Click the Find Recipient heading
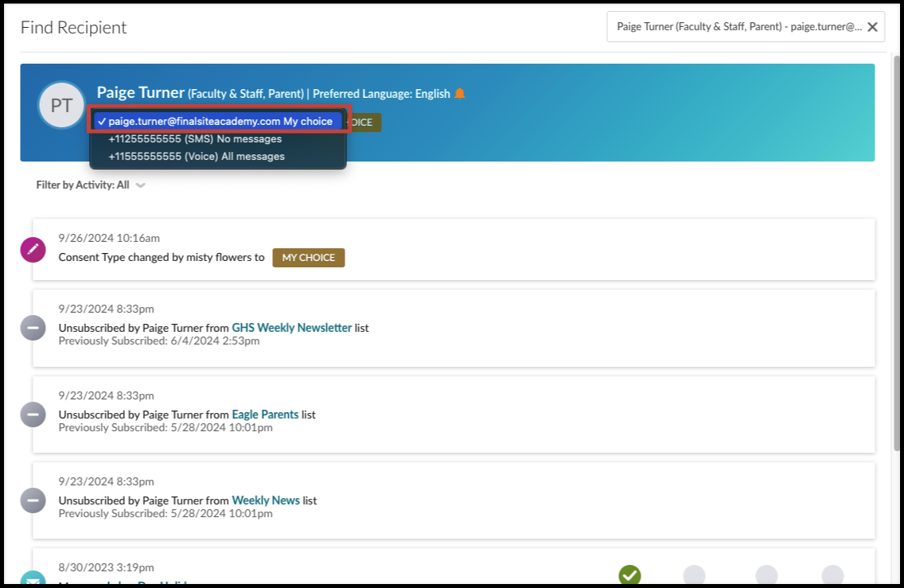This screenshot has height=588, width=904. 73,28
